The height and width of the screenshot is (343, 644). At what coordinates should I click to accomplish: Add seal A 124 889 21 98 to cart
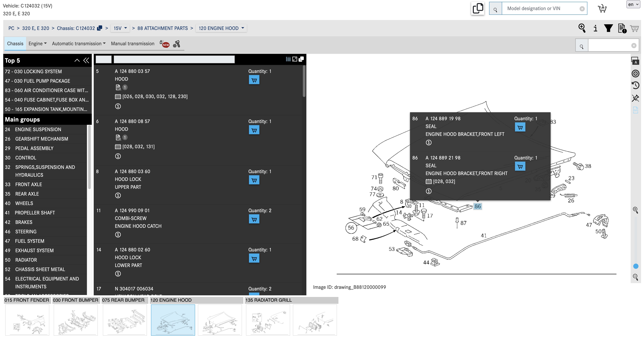coord(520,166)
